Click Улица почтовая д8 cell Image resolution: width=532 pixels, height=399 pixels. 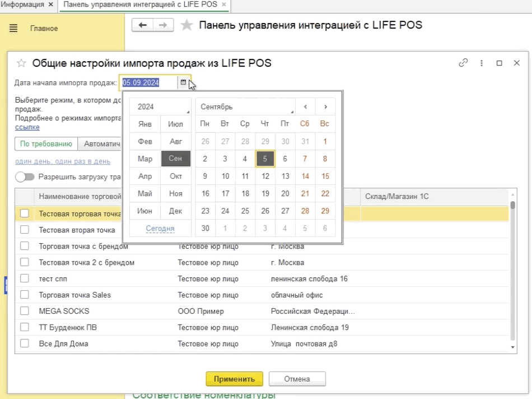coord(304,344)
